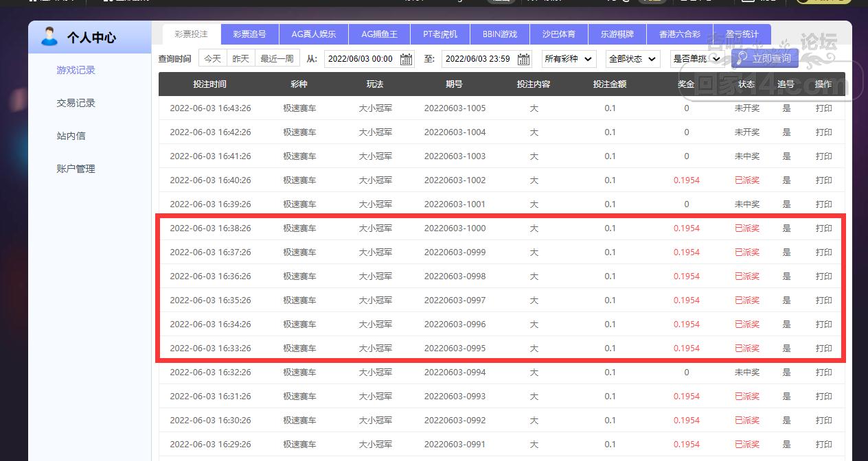Screen dimensions: 868x461
Task: Click the 立即查询 search button
Action: (x=765, y=58)
